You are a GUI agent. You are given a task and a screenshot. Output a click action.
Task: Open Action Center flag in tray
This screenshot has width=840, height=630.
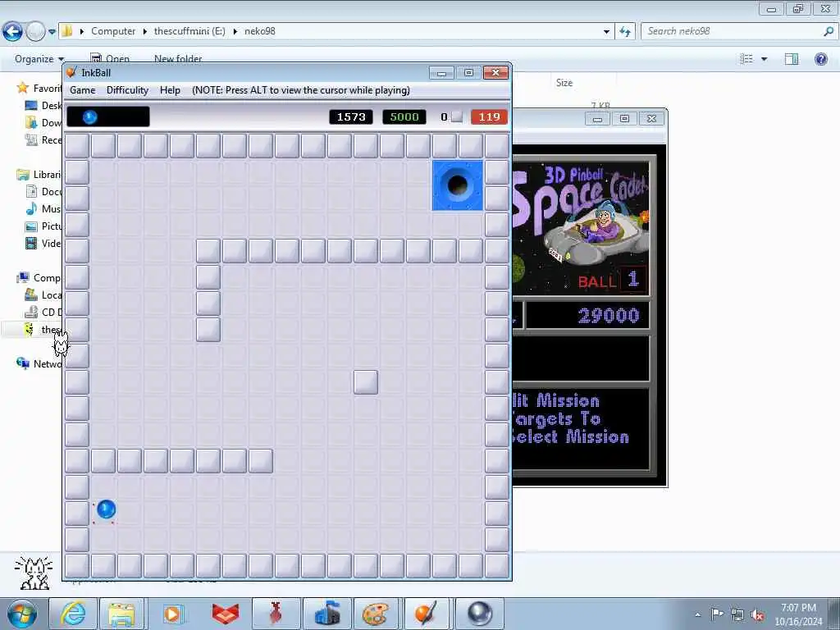pyautogui.click(x=717, y=614)
